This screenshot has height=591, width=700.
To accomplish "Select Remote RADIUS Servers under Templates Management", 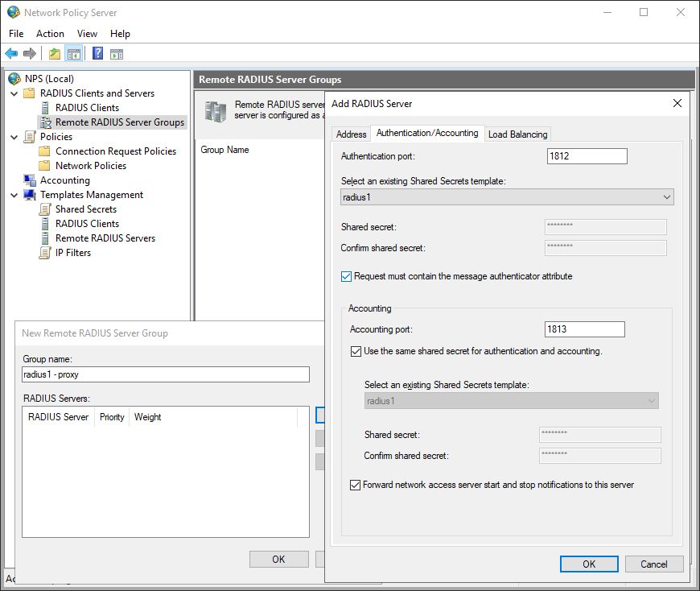I will [x=105, y=238].
